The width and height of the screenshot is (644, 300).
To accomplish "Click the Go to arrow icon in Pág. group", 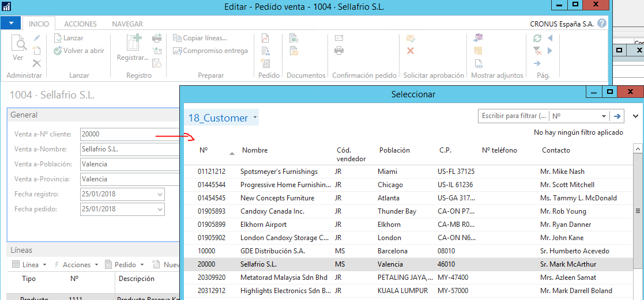I will pyautogui.click(x=537, y=63).
